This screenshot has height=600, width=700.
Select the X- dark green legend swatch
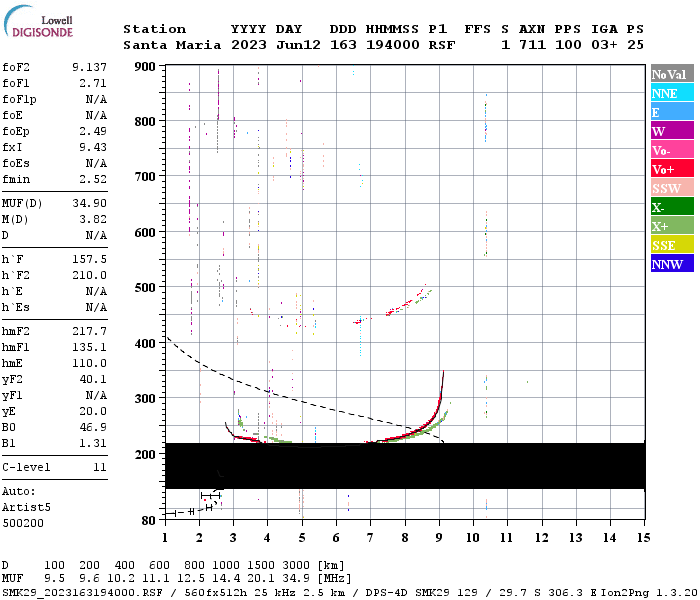point(672,207)
